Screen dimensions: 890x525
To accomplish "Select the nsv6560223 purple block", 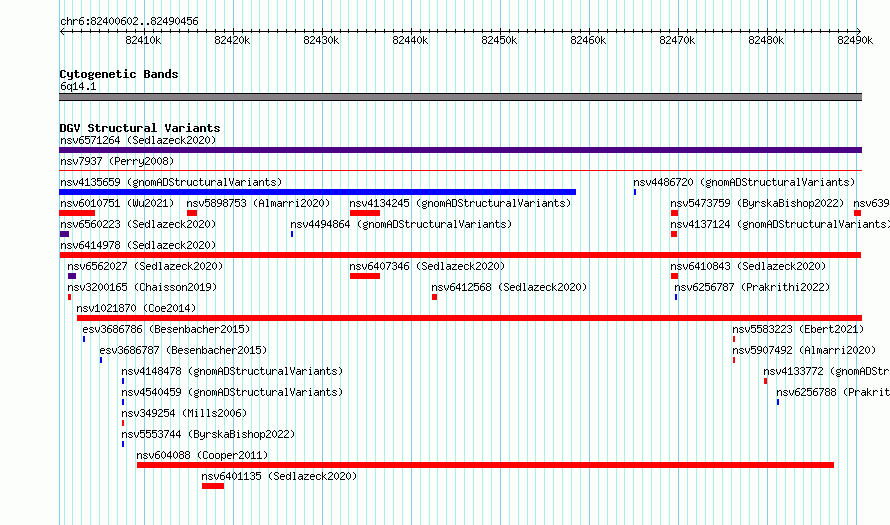I will point(64,234).
